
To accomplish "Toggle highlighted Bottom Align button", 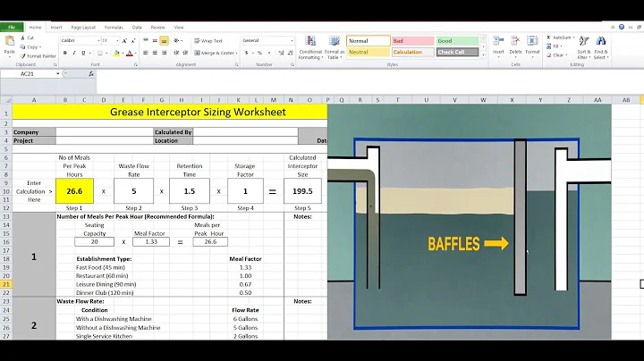I will [x=164, y=40].
